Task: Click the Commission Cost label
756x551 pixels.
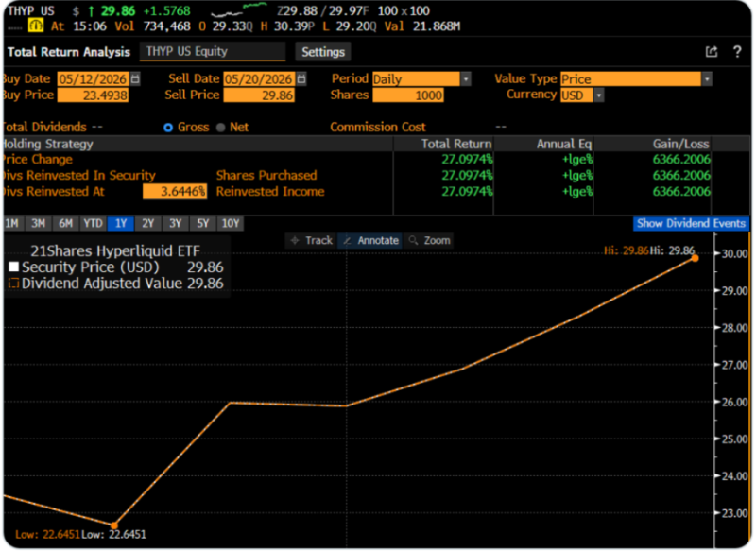Action: (378, 128)
